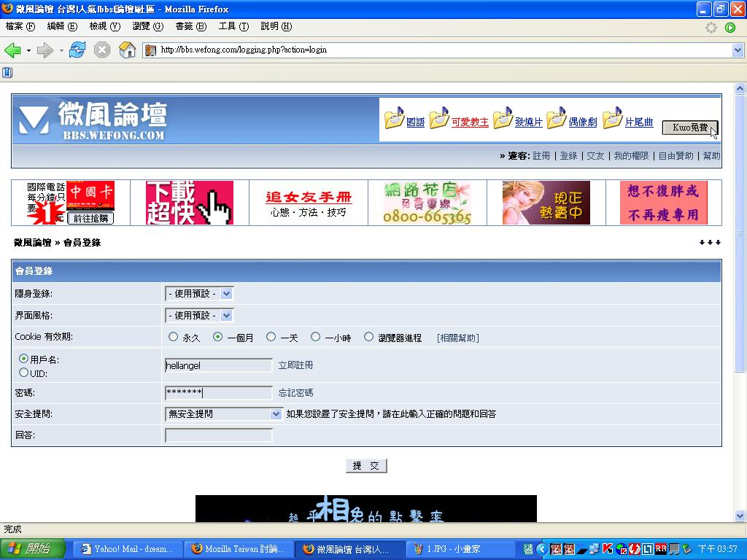Click the browser Back arrow button
Image resolution: width=747 pixels, height=560 pixels.
coord(12,50)
